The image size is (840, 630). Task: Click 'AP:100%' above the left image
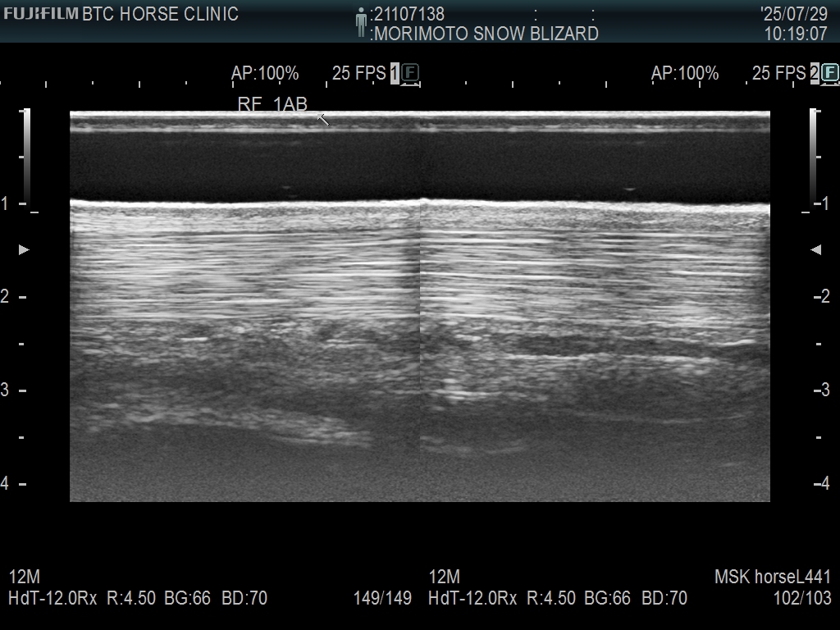click(265, 73)
